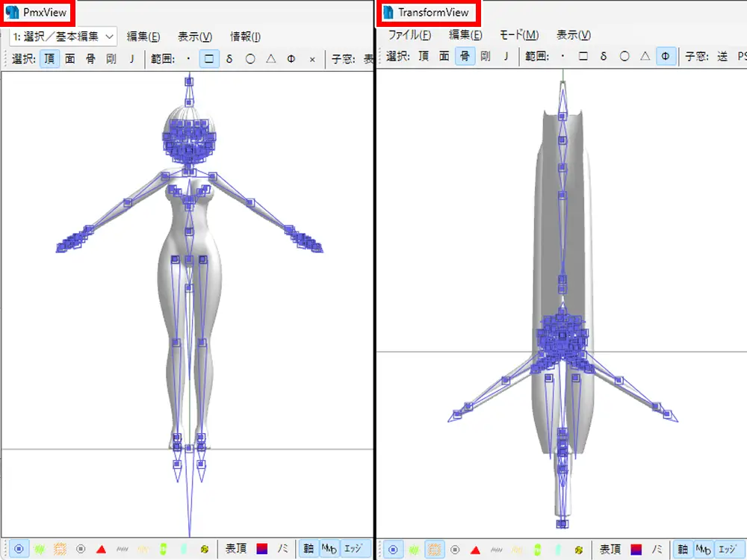The width and height of the screenshot is (747, 560).
Task: Click green scribble display icon in PmxView
Action: coord(40,549)
